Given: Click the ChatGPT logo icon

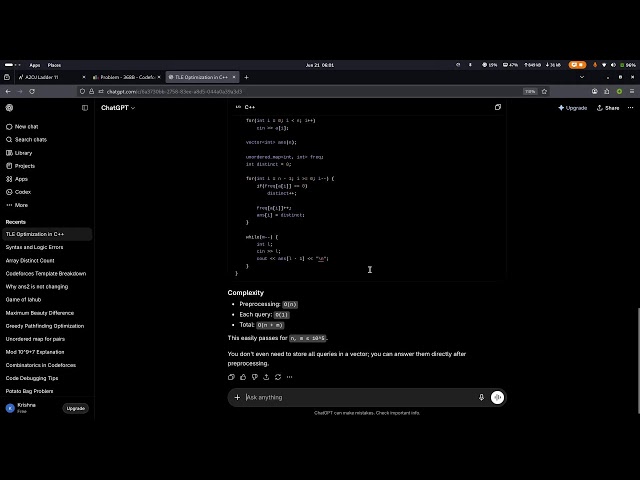Looking at the screenshot, I should click(9, 108).
